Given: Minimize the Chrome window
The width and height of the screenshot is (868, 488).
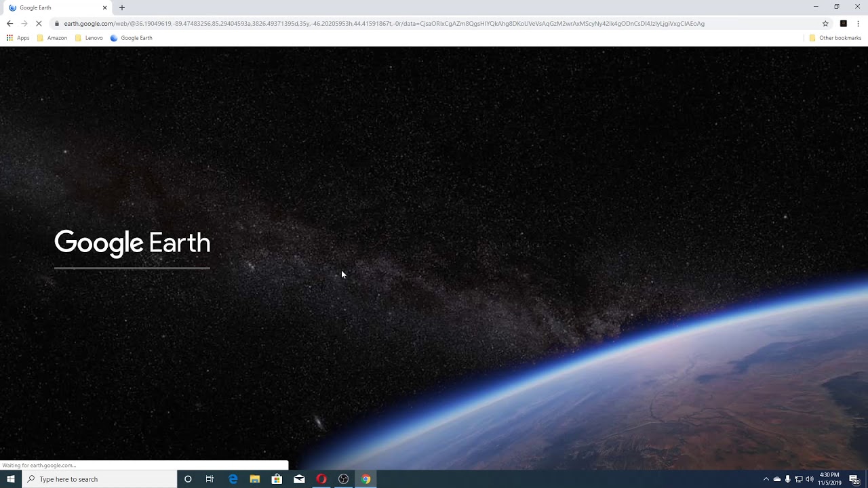Looking at the screenshot, I should coord(816,7).
